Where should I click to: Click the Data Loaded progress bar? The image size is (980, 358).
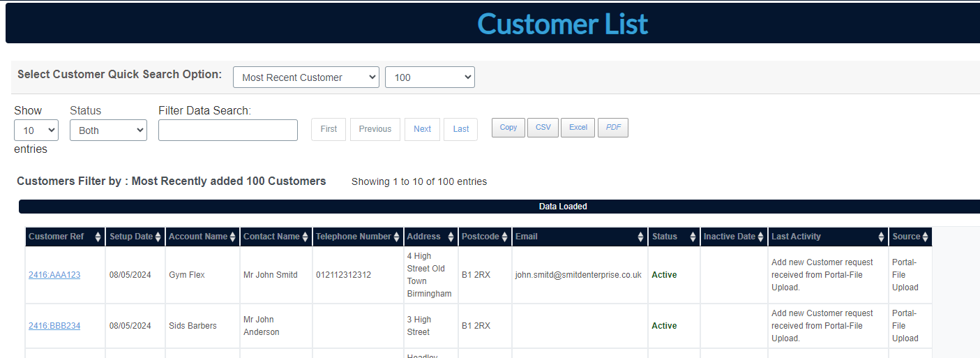pos(499,207)
